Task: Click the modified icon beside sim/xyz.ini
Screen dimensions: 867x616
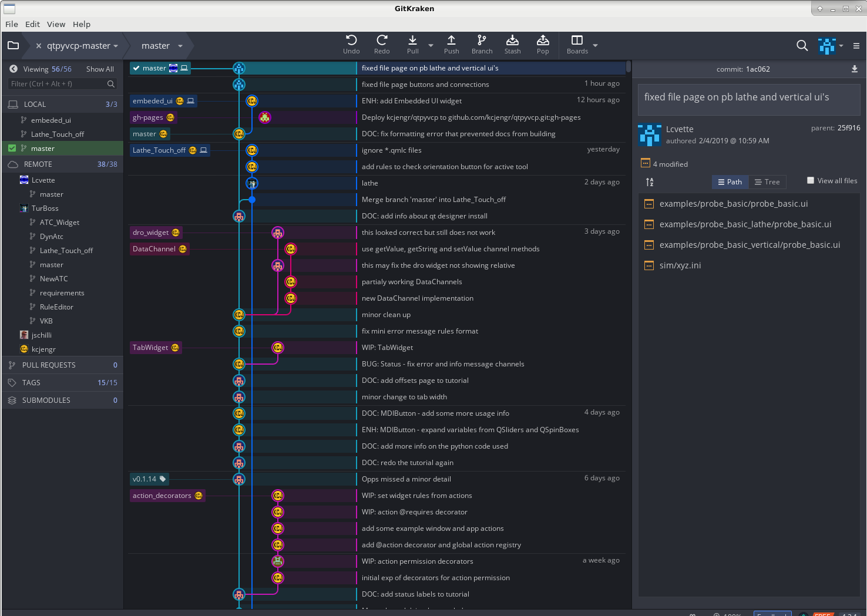Action: click(649, 265)
